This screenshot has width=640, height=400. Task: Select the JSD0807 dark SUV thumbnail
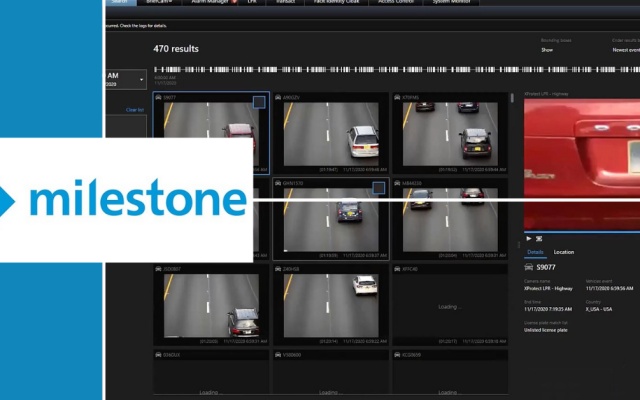(x=211, y=305)
